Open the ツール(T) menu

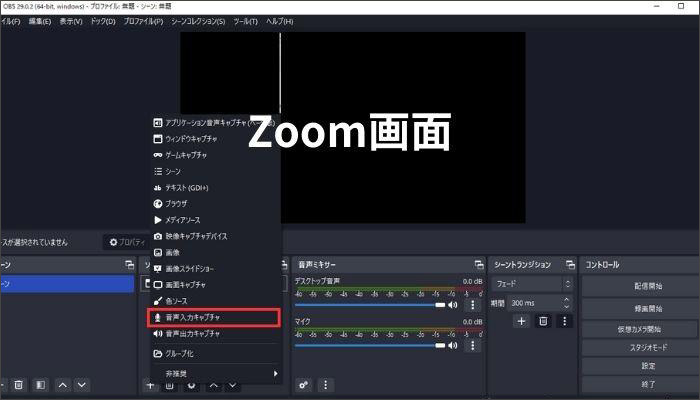(246, 21)
